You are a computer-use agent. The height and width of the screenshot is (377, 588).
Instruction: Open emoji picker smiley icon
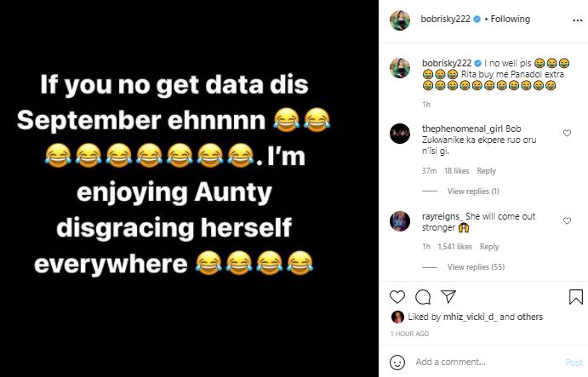tap(397, 363)
